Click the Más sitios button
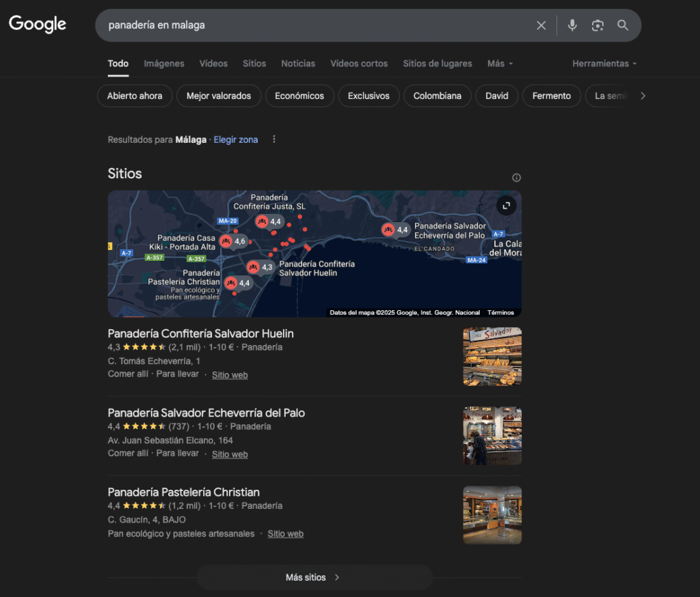700x597 pixels. [314, 577]
